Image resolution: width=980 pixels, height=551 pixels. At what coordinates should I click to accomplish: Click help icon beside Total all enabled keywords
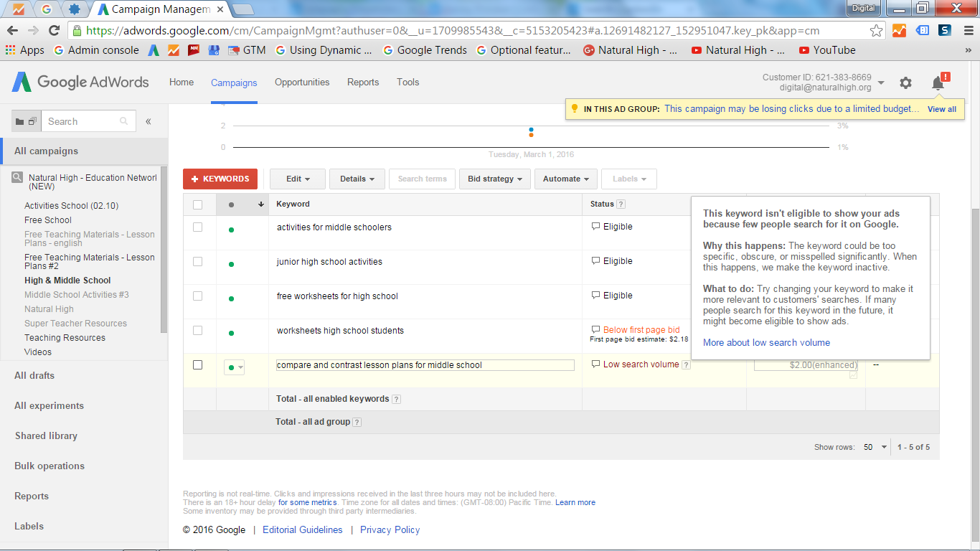397,400
